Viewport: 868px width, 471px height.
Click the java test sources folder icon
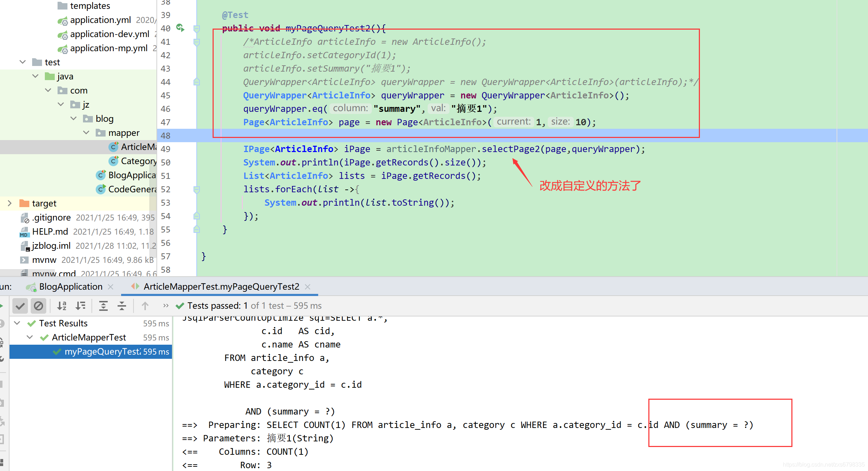pos(50,76)
